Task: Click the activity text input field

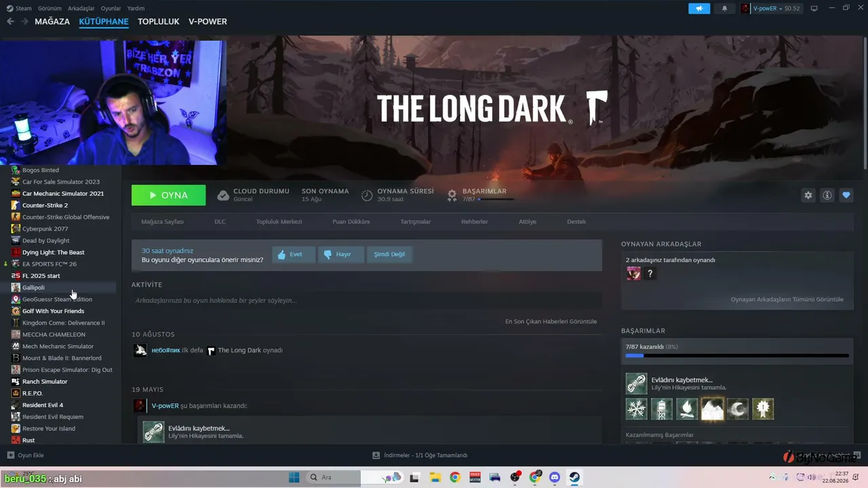Action: tap(367, 300)
